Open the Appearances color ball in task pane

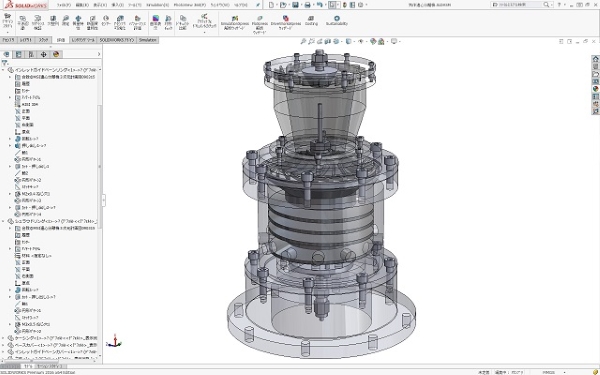pos(595,89)
